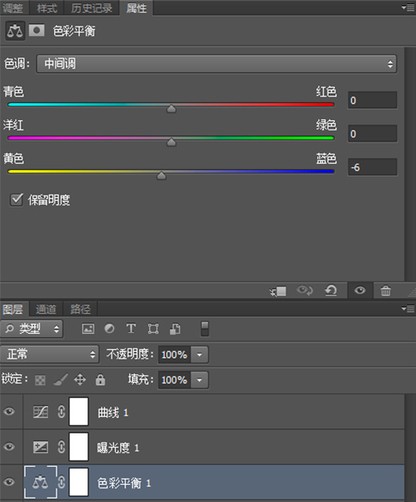
Task: Uncheck the 保留明度 checkbox
Action: pos(16,200)
